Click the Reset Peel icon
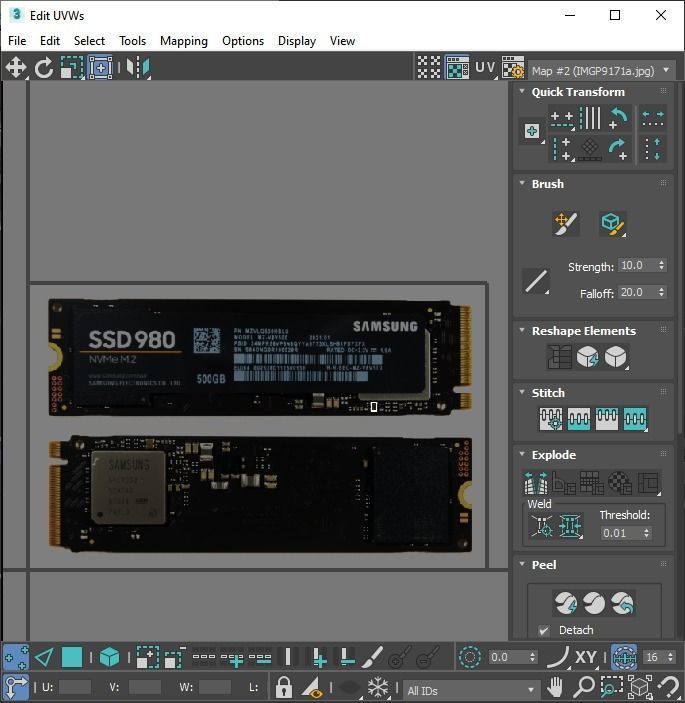The width and height of the screenshot is (685, 703). (x=623, y=603)
